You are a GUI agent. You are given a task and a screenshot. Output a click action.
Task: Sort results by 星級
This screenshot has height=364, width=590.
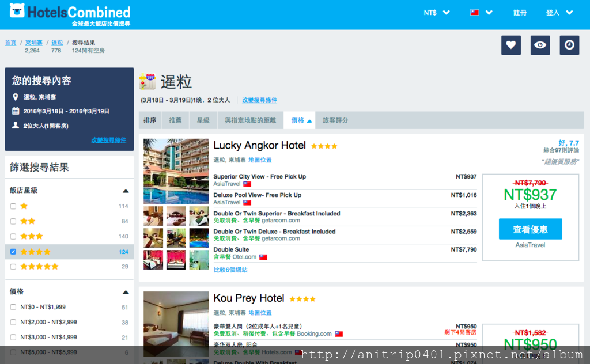[x=203, y=120]
